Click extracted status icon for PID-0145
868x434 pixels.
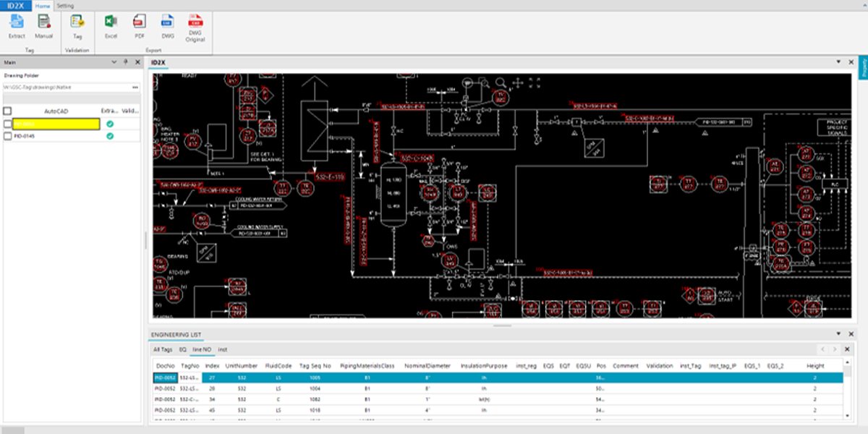[110, 136]
